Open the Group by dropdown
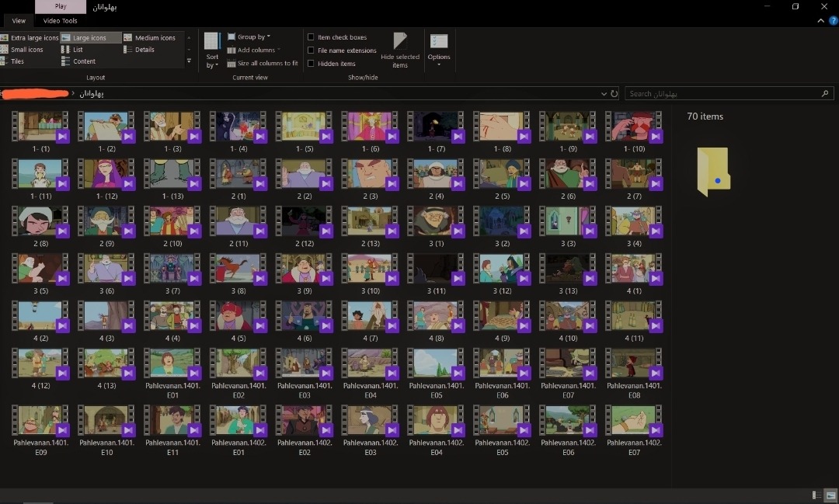Image resolution: width=839 pixels, height=504 pixels. point(249,37)
